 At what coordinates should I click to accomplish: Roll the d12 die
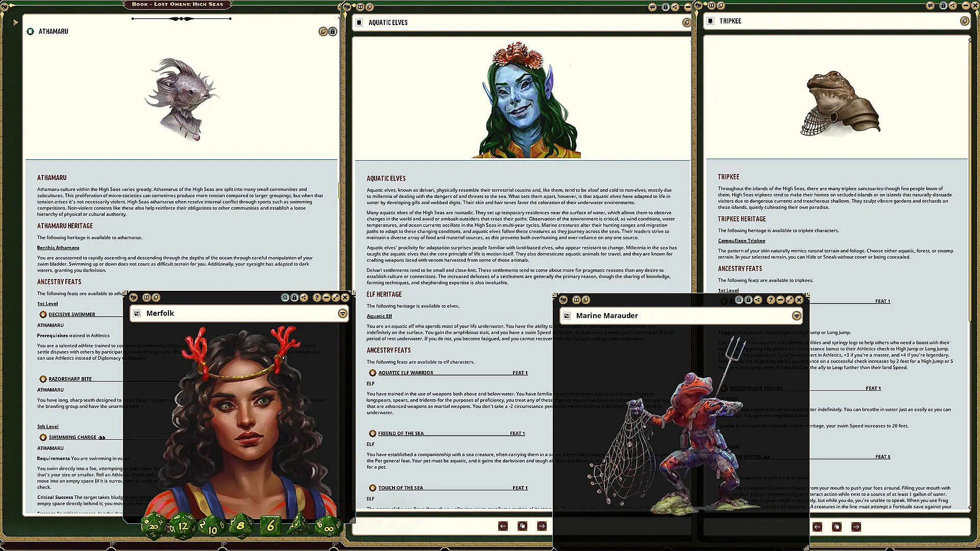click(x=182, y=525)
